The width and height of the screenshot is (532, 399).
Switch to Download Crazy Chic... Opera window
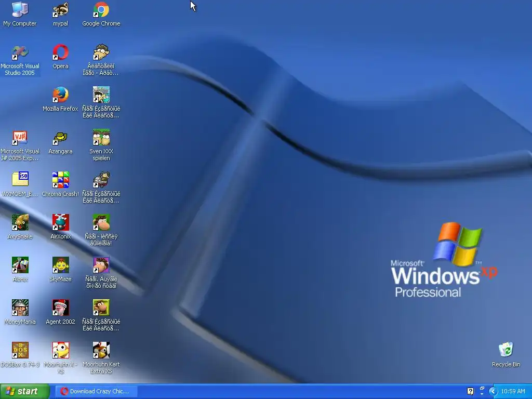pos(96,391)
